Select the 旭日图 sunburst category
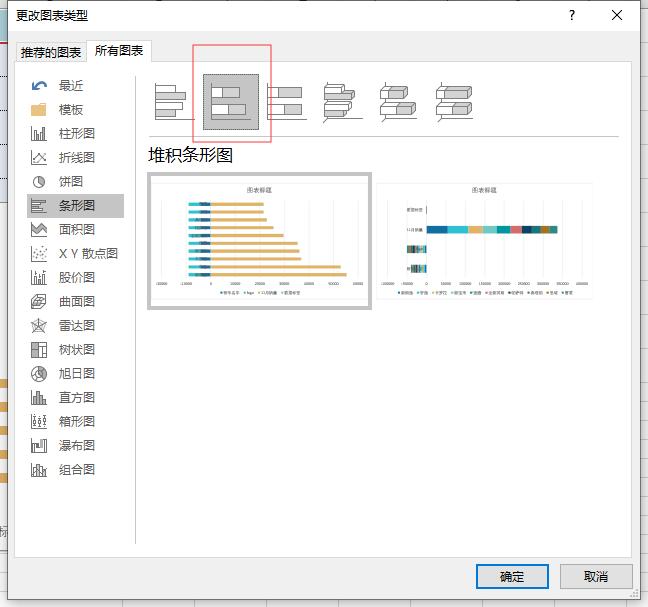The height and width of the screenshot is (607, 648). tap(75, 374)
